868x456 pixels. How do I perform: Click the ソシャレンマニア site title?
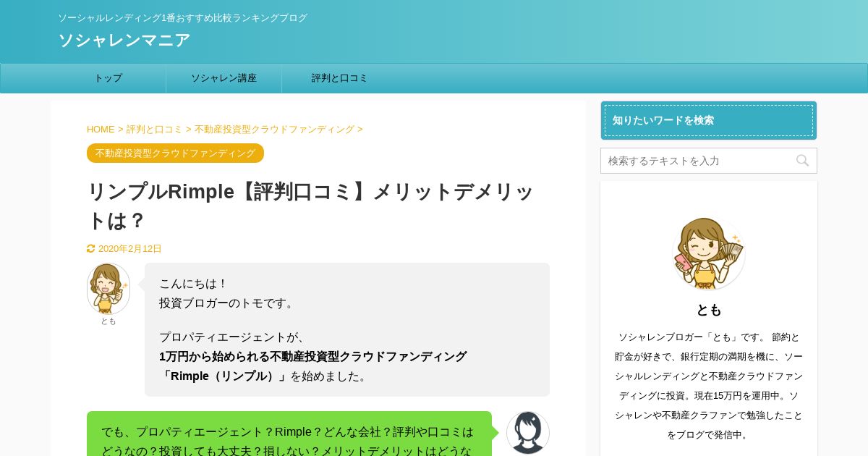pyautogui.click(x=124, y=41)
